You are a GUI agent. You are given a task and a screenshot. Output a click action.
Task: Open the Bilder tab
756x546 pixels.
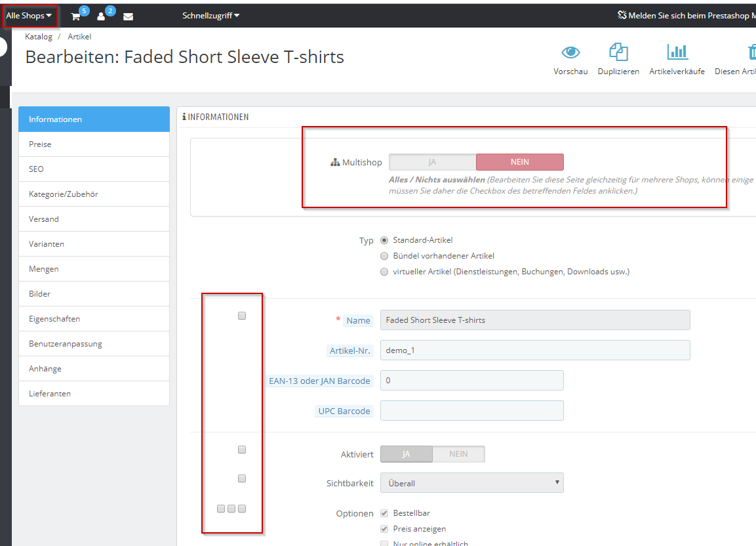click(94, 294)
